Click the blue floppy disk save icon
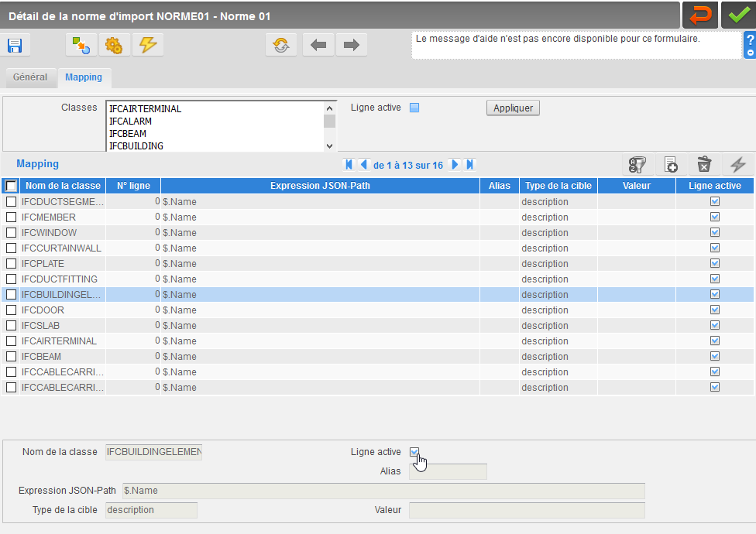756x534 pixels. tap(15, 45)
